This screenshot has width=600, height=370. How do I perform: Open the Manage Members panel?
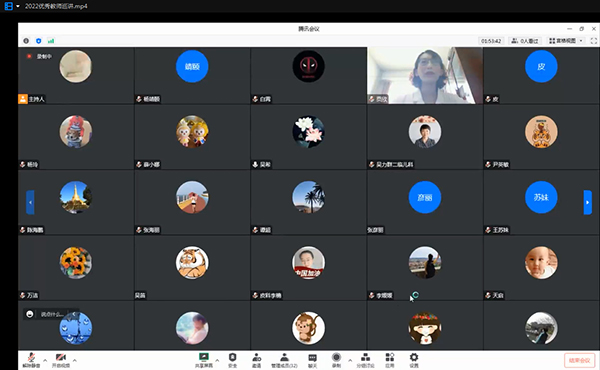coord(284,360)
